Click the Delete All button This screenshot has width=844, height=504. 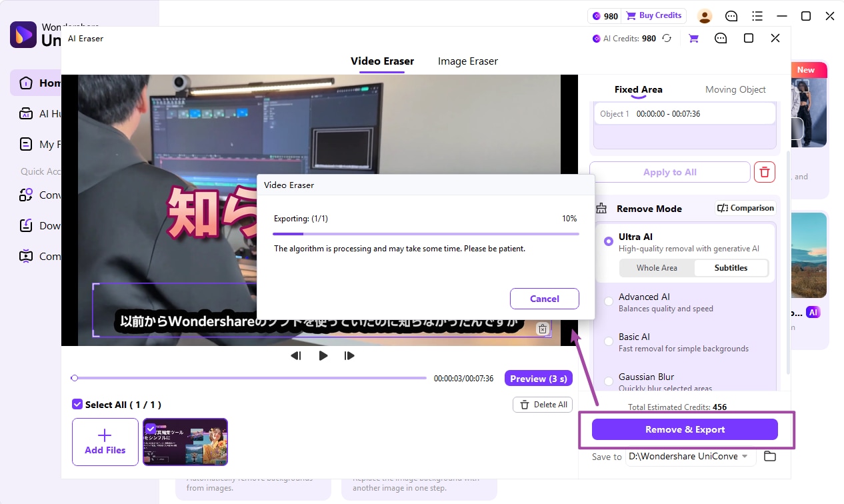[543, 405]
